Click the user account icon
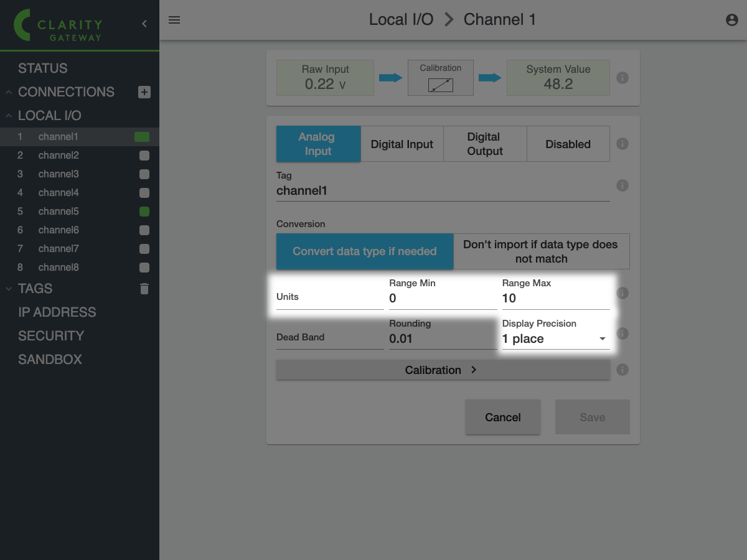This screenshot has width=747, height=560. click(x=732, y=20)
